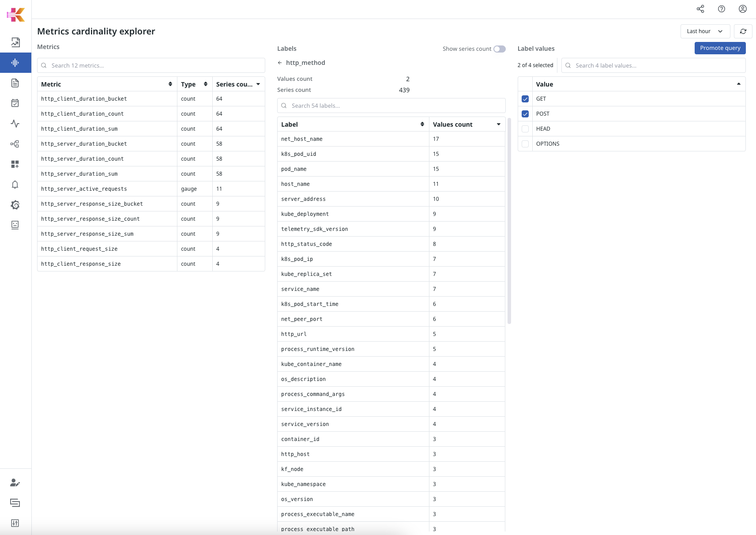Open the Service Map icon in sidebar
Screen dimensions: 756x535
point(15,144)
